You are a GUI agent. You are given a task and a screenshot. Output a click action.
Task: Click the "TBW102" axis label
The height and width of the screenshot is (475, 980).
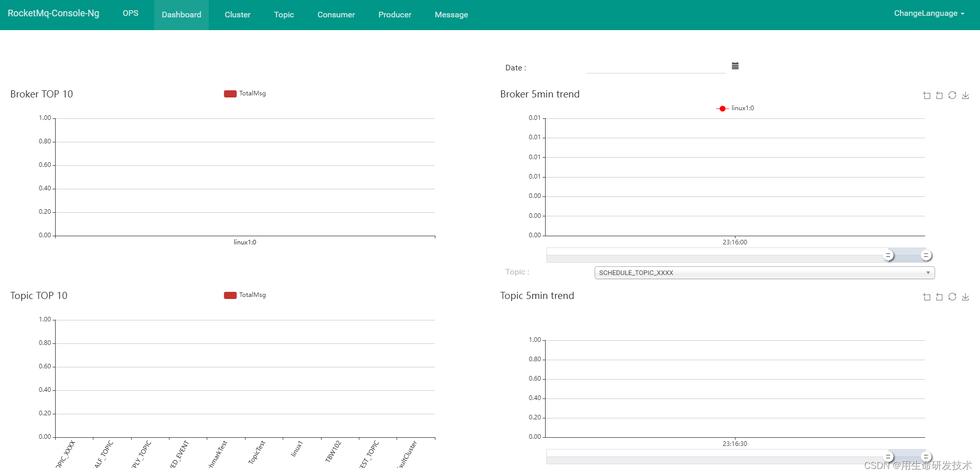333,452
